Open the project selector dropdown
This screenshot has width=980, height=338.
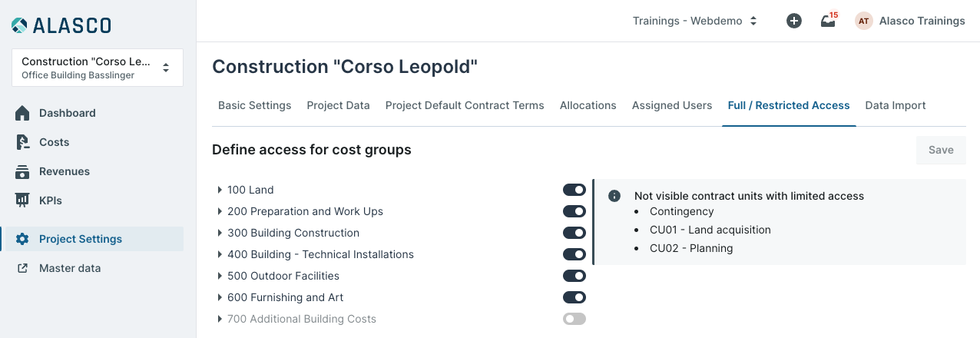pyautogui.click(x=98, y=68)
